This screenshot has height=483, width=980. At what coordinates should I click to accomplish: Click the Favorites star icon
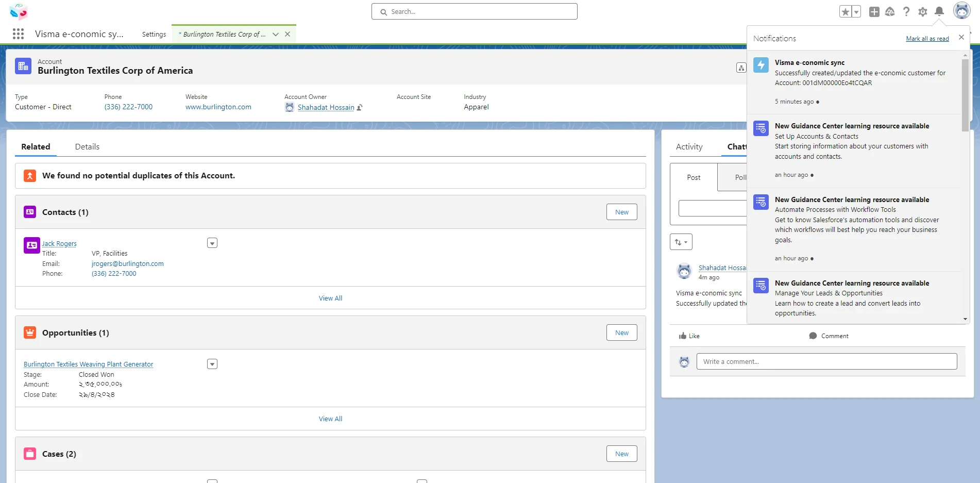click(x=846, y=12)
